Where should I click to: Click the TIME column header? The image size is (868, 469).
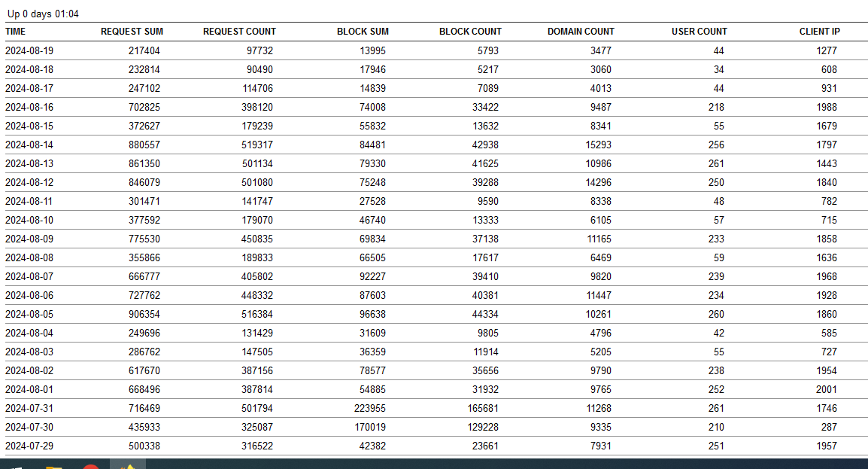click(15, 32)
